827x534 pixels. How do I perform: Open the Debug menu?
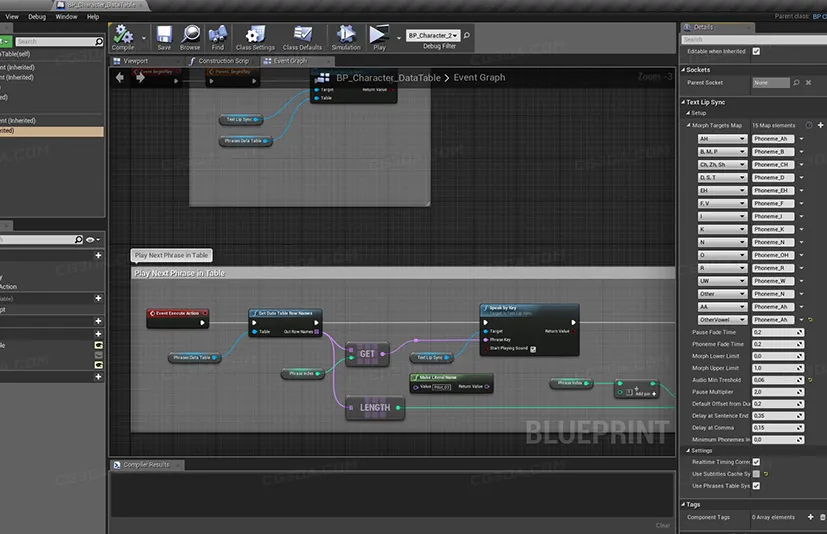coord(37,16)
